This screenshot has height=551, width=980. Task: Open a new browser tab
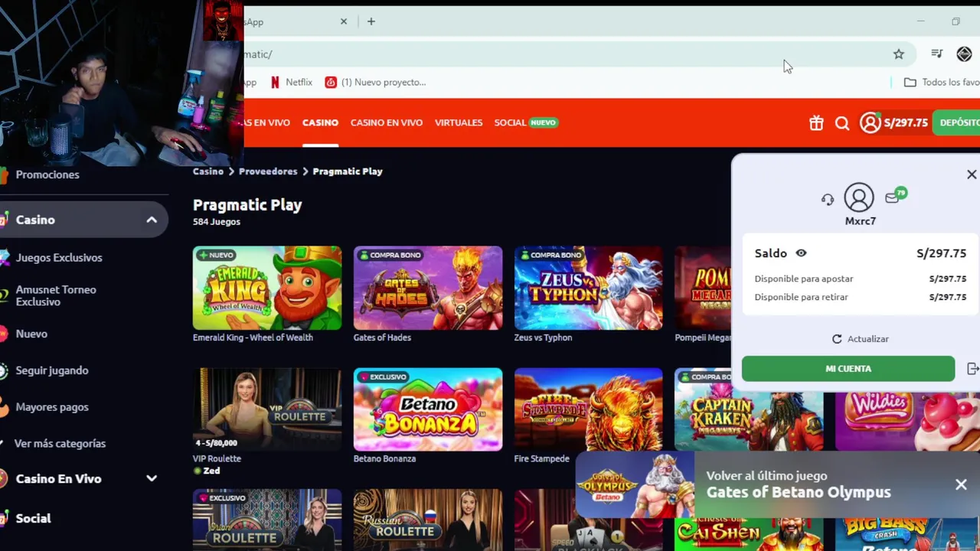[371, 21]
